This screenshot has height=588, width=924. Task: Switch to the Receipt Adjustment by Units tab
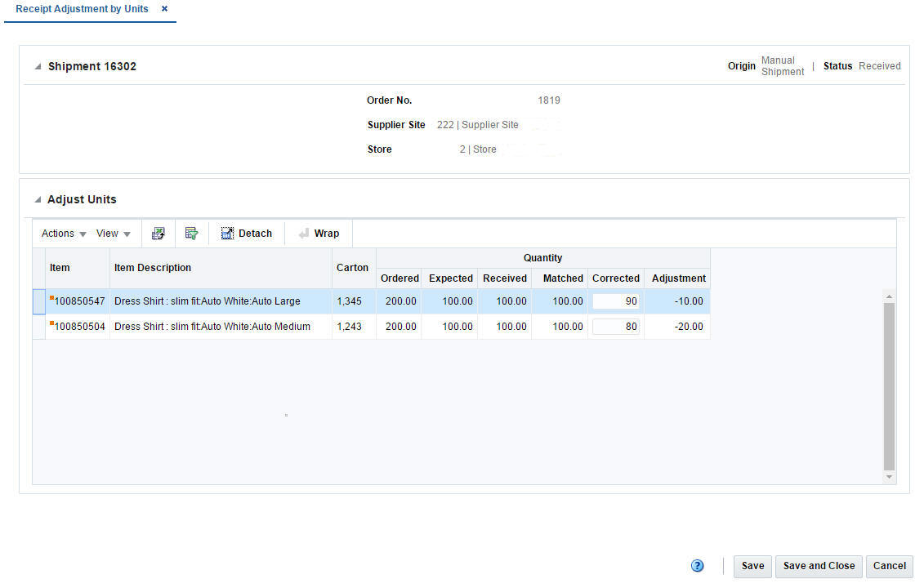[x=81, y=9]
